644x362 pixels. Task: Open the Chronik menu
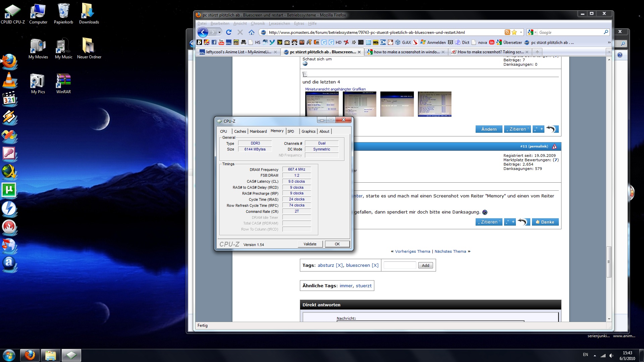pyautogui.click(x=258, y=23)
